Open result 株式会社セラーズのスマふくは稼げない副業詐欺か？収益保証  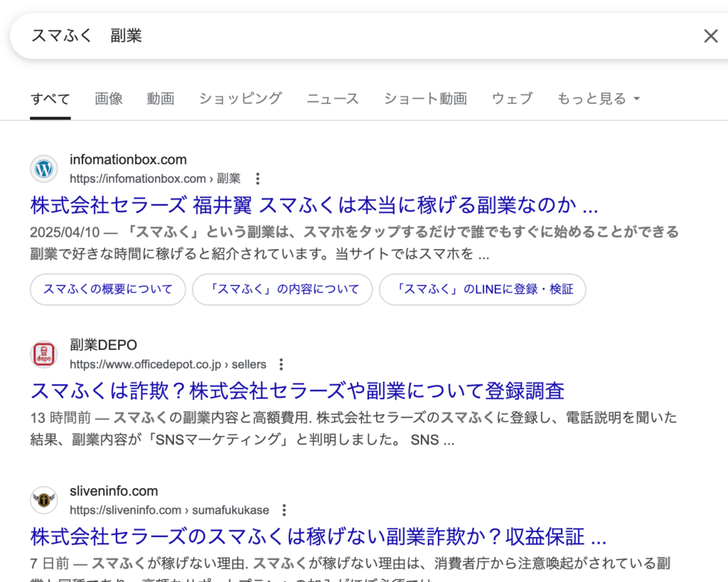(x=318, y=536)
